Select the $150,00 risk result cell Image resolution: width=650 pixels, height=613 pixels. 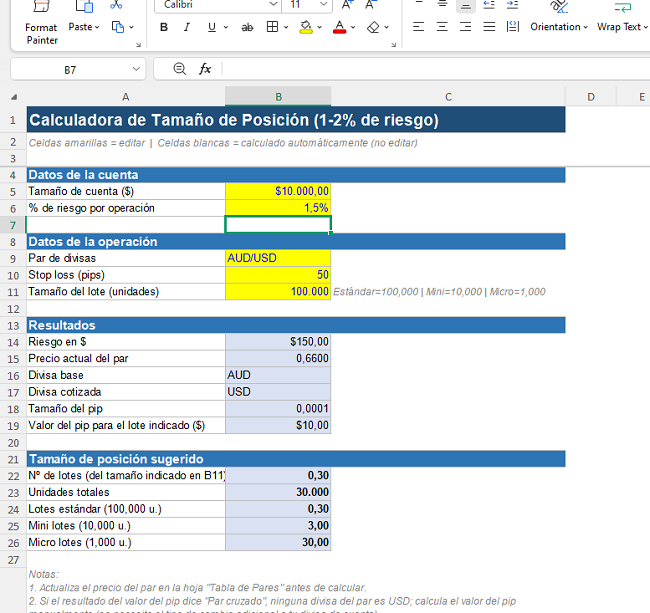pos(278,342)
